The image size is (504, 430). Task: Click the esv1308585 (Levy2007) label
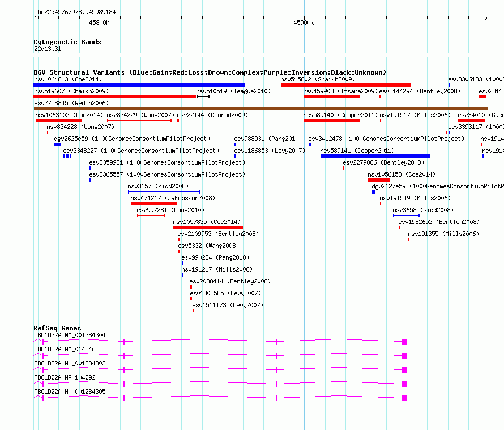[225, 293]
